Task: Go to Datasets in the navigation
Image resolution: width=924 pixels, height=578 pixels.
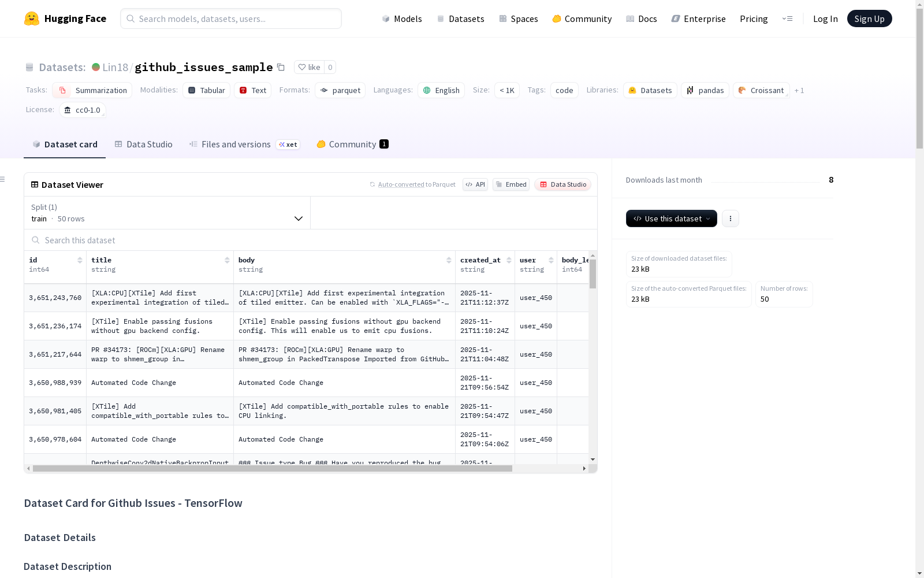Action: [460, 18]
